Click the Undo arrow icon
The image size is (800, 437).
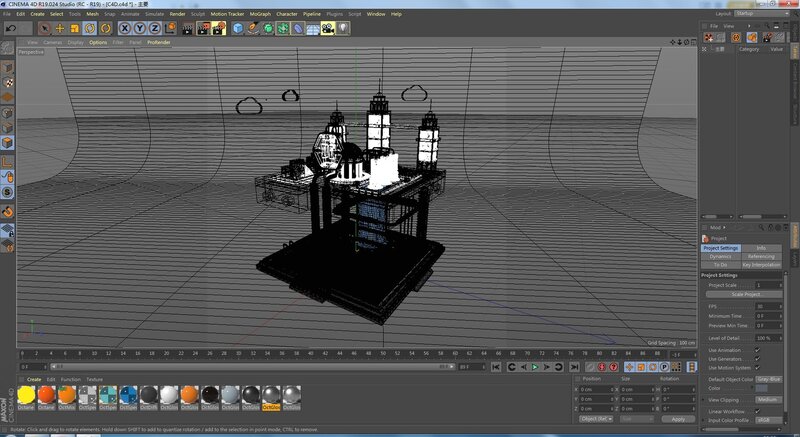(x=10, y=28)
